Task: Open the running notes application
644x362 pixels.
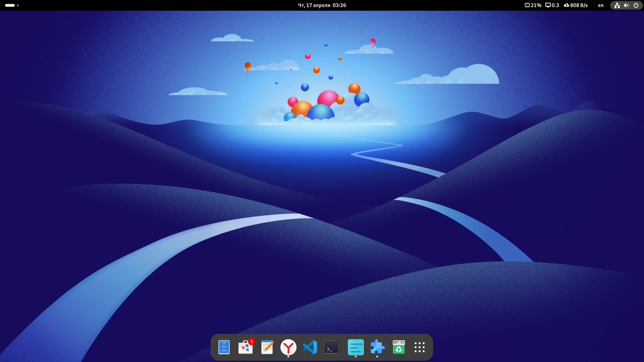Action: pos(355,347)
